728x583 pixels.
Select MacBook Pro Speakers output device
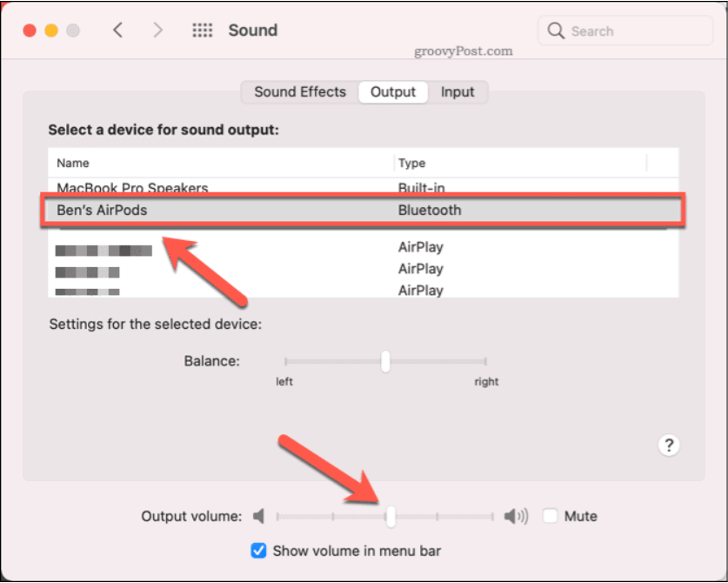coord(363,186)
